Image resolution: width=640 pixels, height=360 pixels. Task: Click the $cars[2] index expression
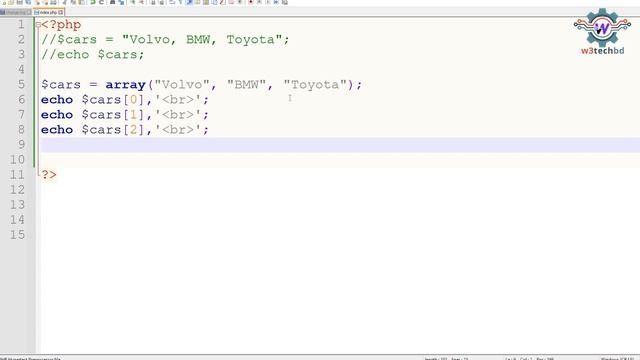point(113,130)
